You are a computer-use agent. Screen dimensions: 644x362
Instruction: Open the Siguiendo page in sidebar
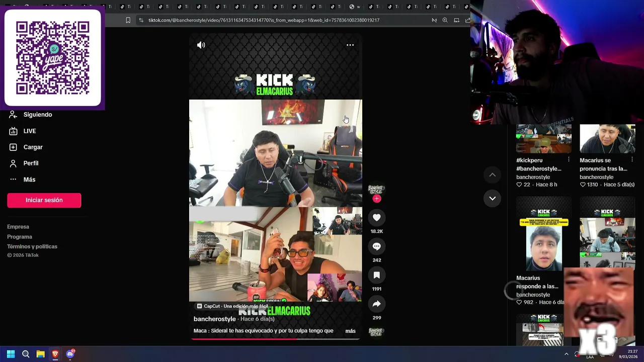pos(38,115)
